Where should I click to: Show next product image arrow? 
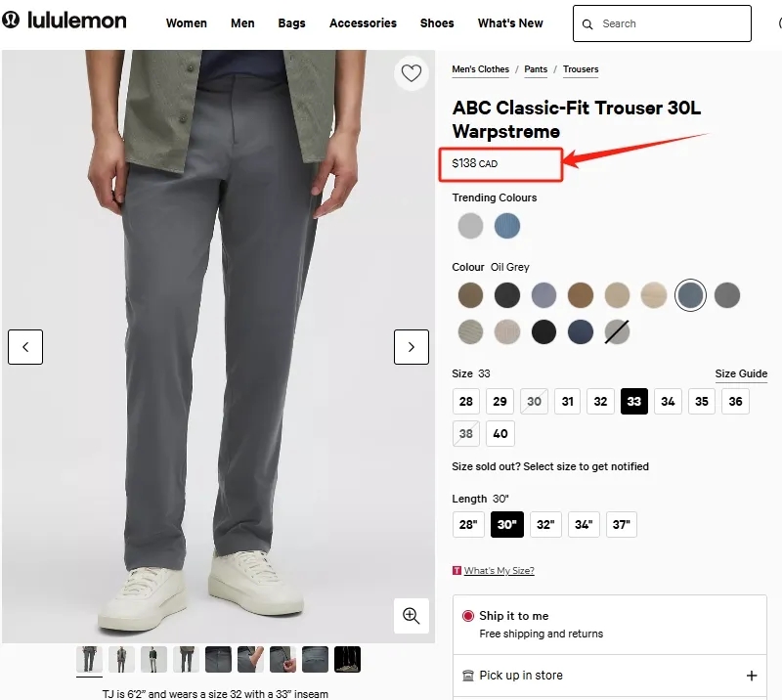click(x=412, y=347)
